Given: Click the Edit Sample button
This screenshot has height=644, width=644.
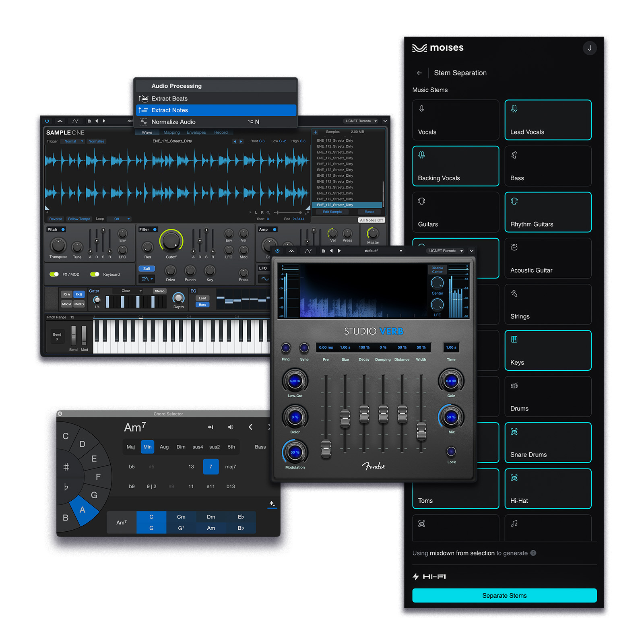Looking at the screenshot, I should 332,212.
